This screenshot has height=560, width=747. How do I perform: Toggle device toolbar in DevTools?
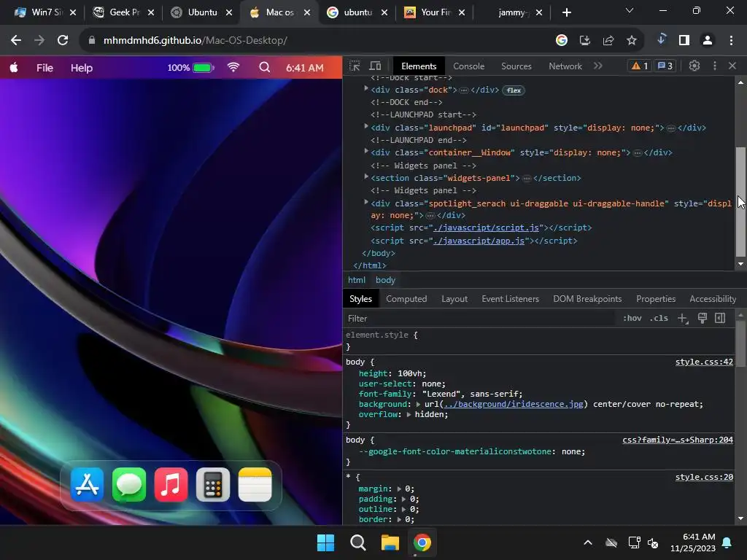coord(376,66)
